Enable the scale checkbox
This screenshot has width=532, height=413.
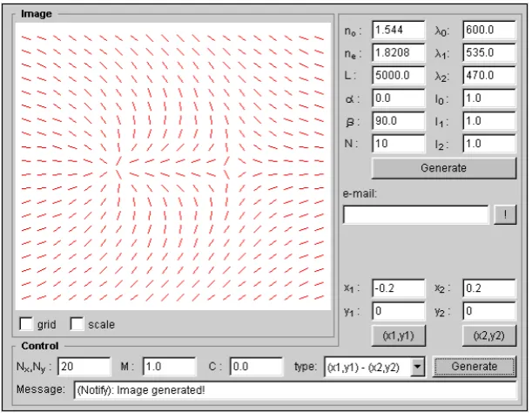coord(77,323)
